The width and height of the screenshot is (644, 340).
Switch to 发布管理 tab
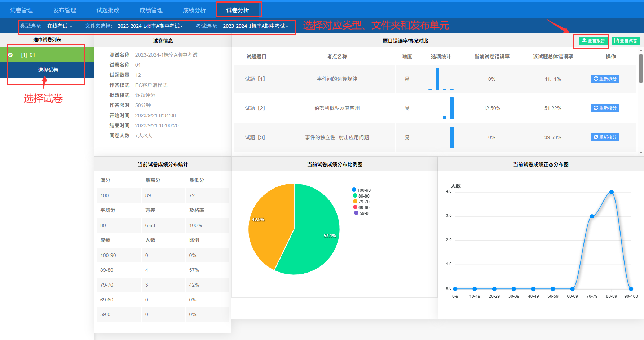[x=65, y=10]
